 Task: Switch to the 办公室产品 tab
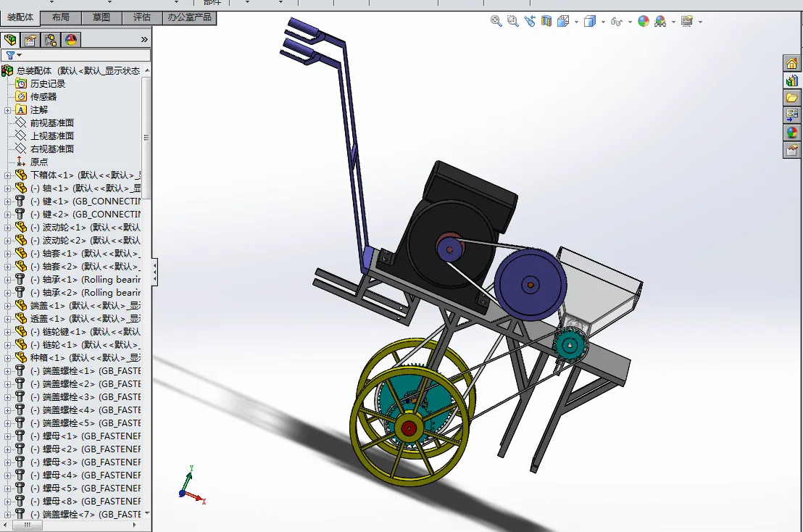coord(189,17)
